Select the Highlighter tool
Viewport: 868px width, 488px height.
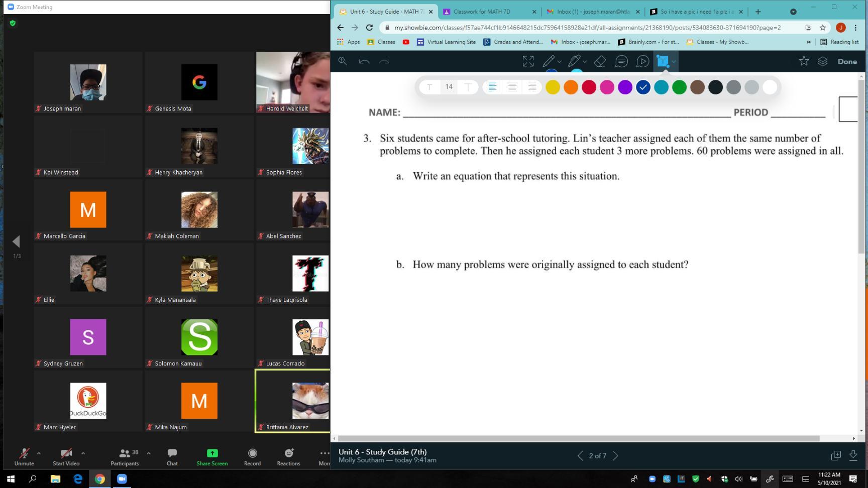pyautogui.click(x=574, y=61)
